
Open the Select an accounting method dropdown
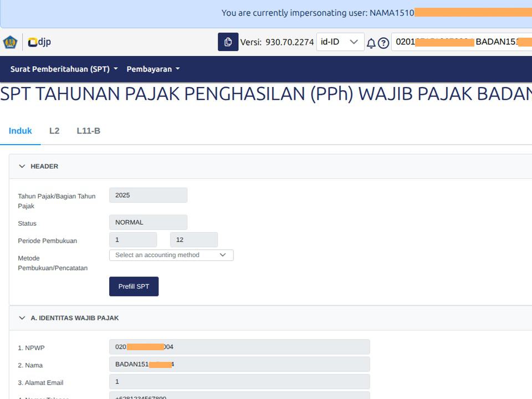tap(171, 255)
